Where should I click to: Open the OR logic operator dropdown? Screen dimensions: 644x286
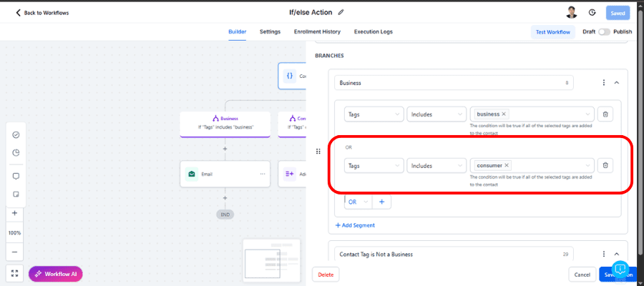[358, 202]
